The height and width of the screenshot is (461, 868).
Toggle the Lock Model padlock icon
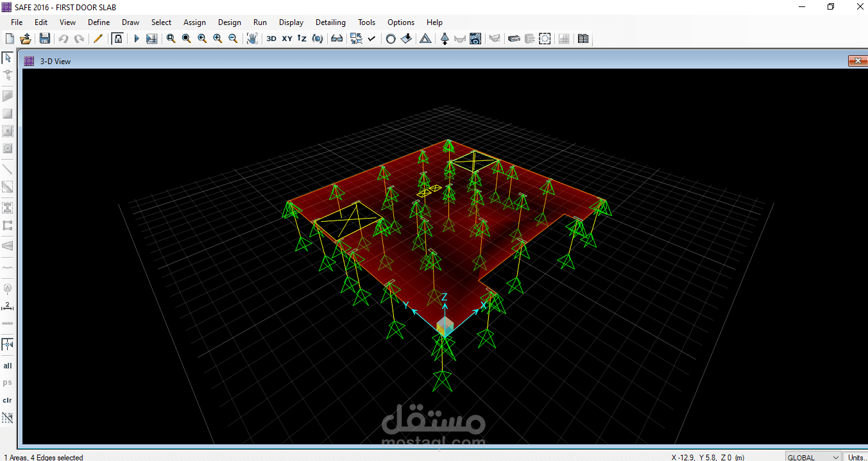coord(117,38)
